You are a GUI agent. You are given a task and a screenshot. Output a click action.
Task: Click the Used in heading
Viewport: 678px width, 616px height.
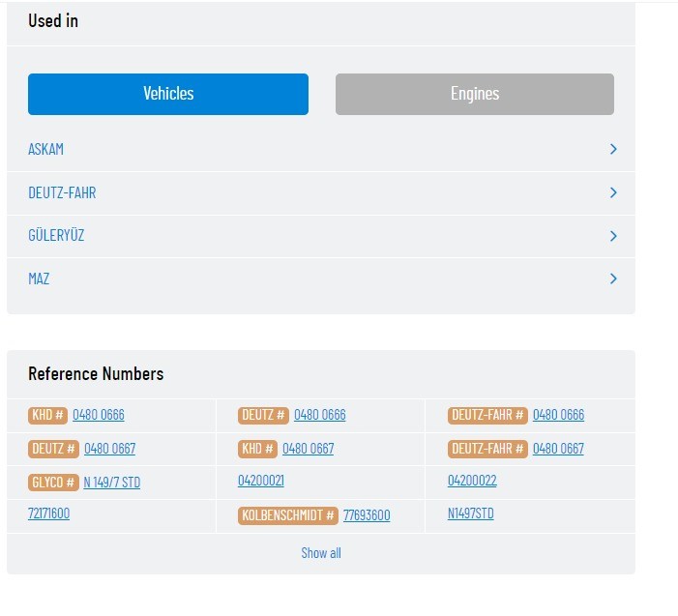click(53, 20)
